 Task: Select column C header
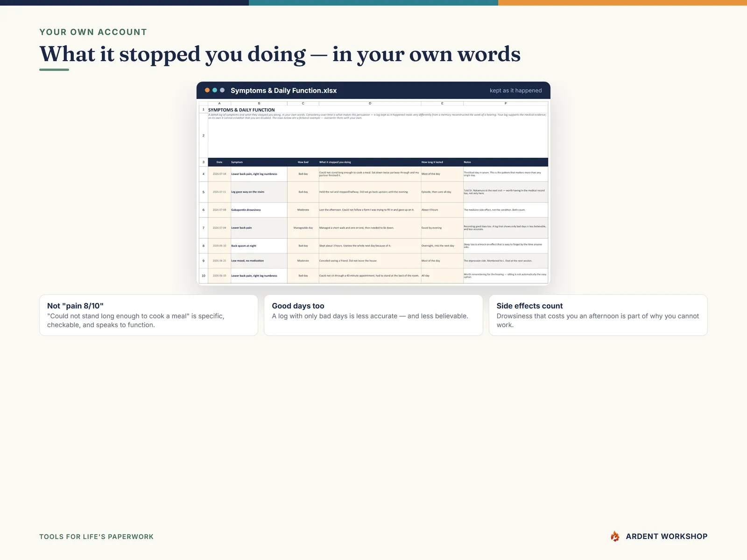coord(303,103)
